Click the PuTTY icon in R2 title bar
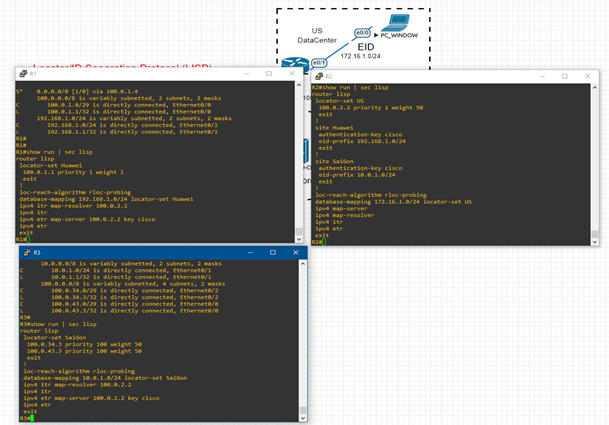This screenshot has width=609, height=425. (319, 76)
